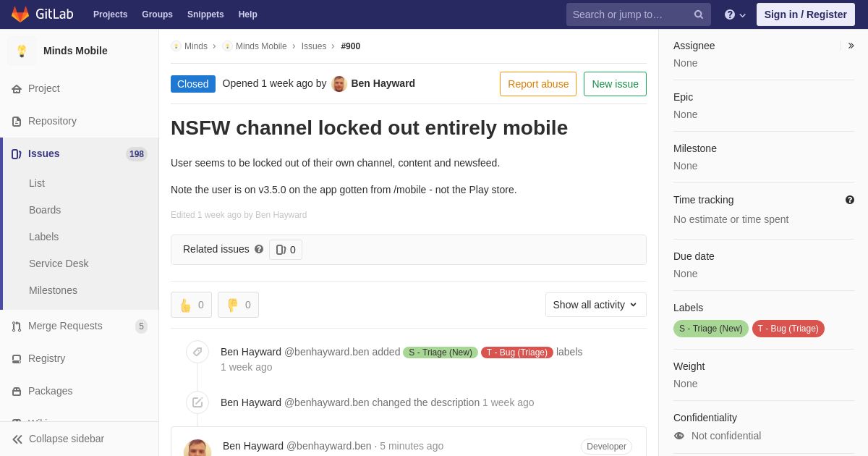Open Help in the top navigation
The height and width of the screenshot is (456, 868).
[x=248, y=14]
